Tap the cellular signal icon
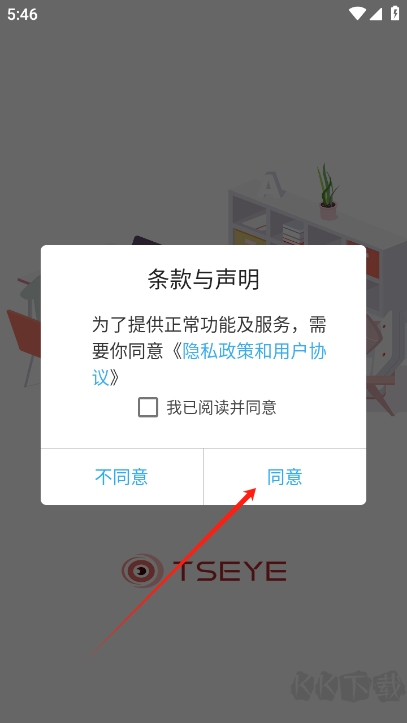Image resolution: width=407 pixels, height=723 pixels. (x=376, y=13)
